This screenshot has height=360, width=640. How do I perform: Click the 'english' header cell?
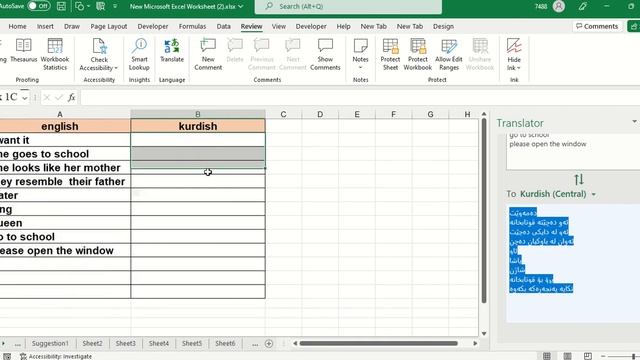65,126
